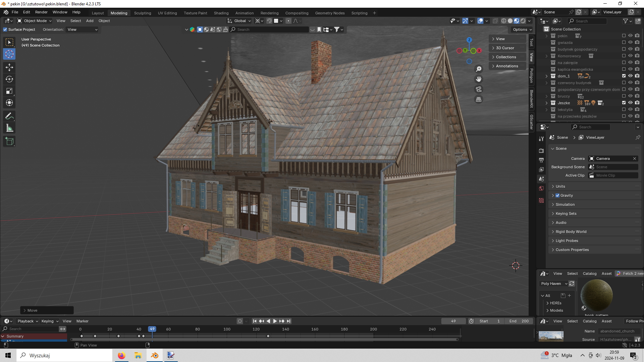
Task: Select the Move tool in toolbar
Action: pos(9,67)
